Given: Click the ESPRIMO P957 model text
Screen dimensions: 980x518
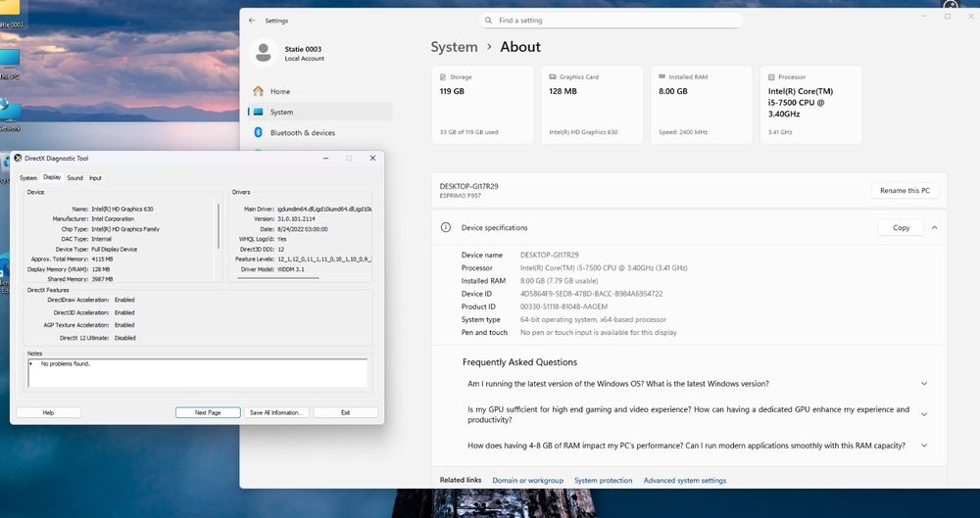Looking at the screenshot, I should coord(460,196).
